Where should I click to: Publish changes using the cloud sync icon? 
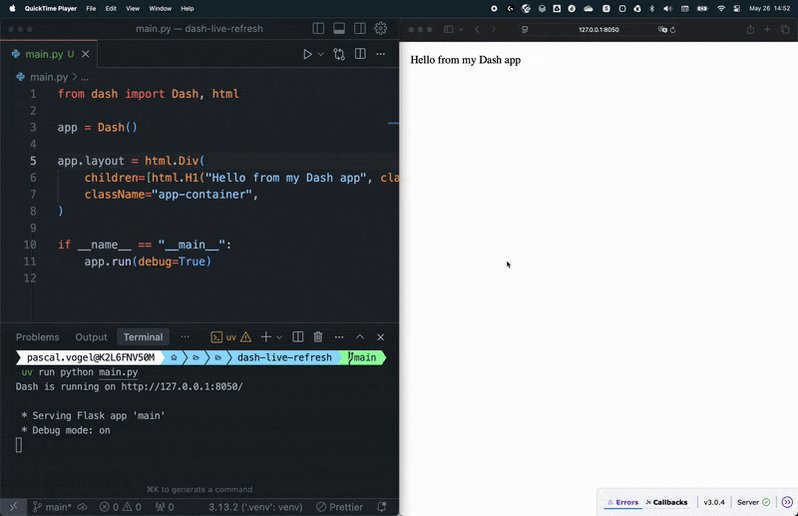(82, 507)
